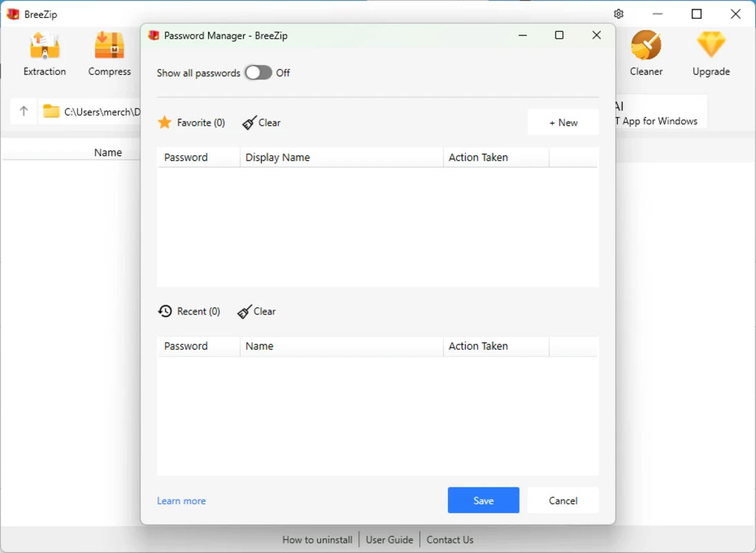This screenshot has width=756, height=553.
Task: Open the Compress tool in BreeZip
Action: point(109,53)
